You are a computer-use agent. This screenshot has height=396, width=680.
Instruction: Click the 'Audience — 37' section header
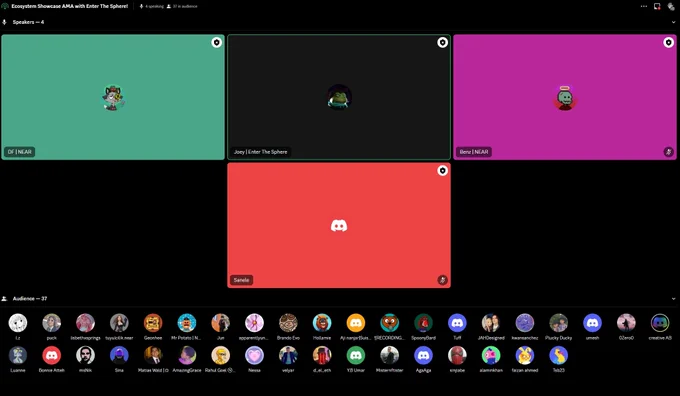pyautogui.click(x=29, y=299)
